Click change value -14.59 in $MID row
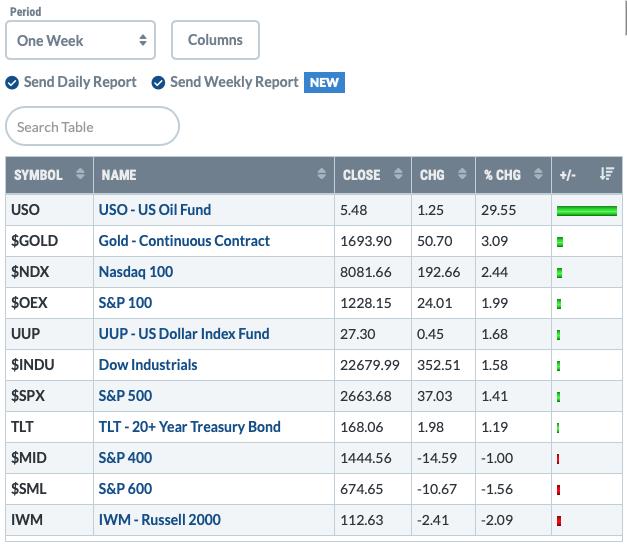627x546 pixels. 437,458
